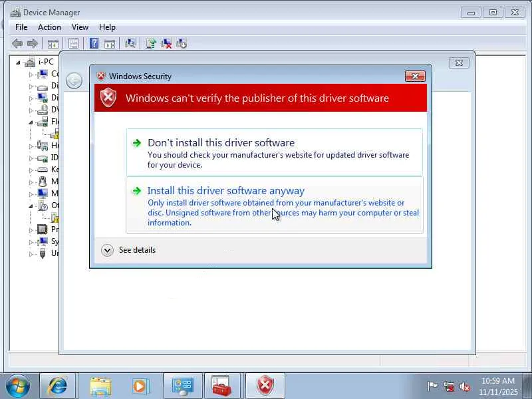The width and height of the screenshot is (532, 399).
Task: Click the Scan for hardware changes icon
Action: [130, 43]
